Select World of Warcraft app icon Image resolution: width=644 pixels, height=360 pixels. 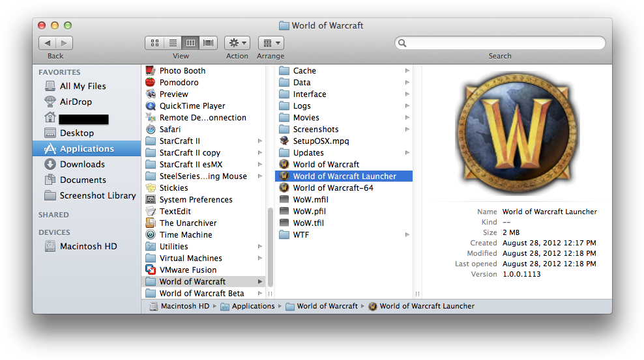tap(284, 165)
